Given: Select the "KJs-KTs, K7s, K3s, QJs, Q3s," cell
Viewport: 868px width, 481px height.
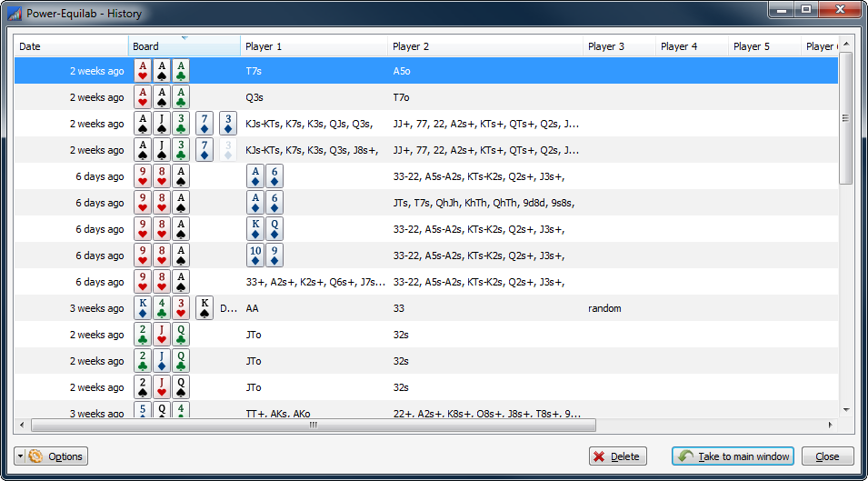Looking at the screenshot, I should [x=309, y=124].
